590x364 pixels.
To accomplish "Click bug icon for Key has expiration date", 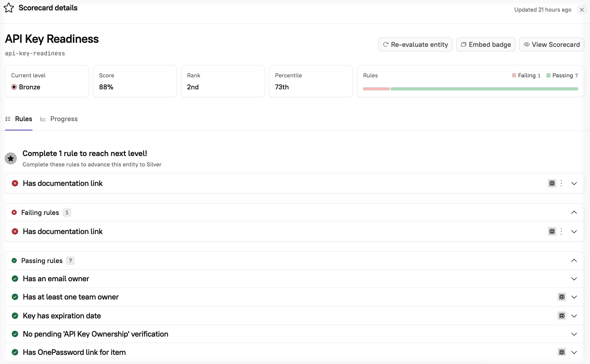I will point(562,316).
